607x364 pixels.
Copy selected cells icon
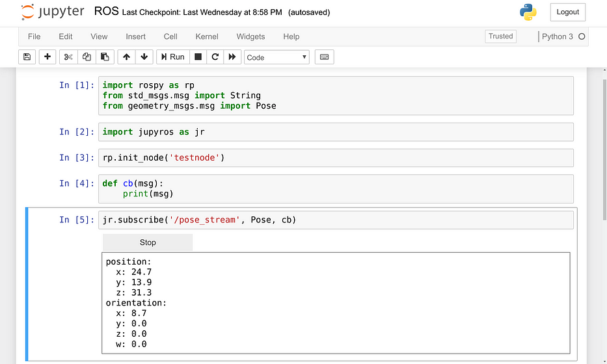(87, 57)
